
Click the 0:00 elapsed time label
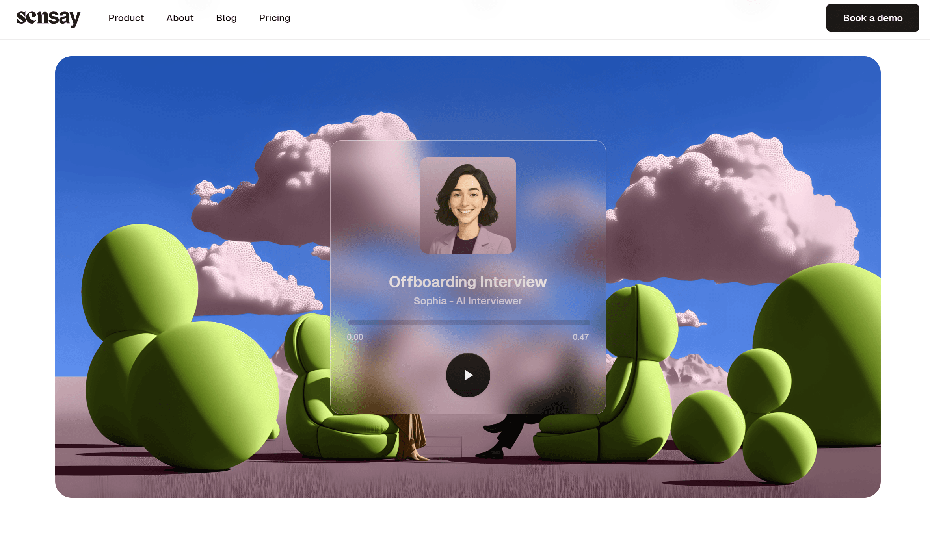pos(355,337)
